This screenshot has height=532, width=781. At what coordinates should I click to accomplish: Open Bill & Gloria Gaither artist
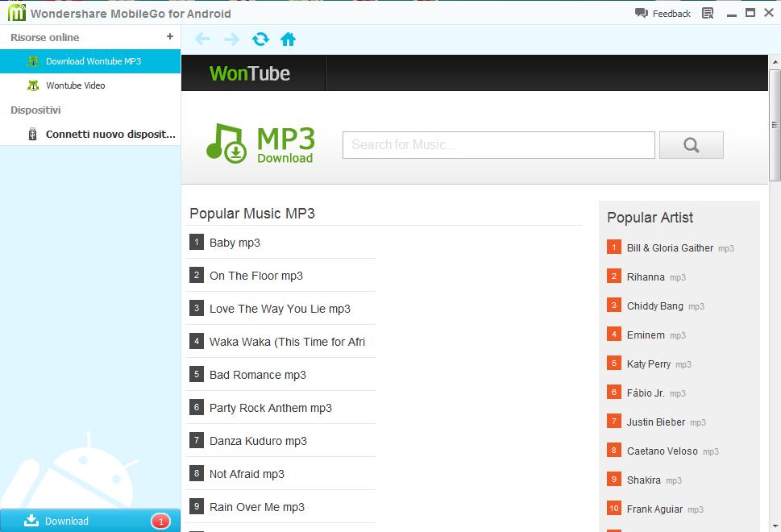[670, 248]
